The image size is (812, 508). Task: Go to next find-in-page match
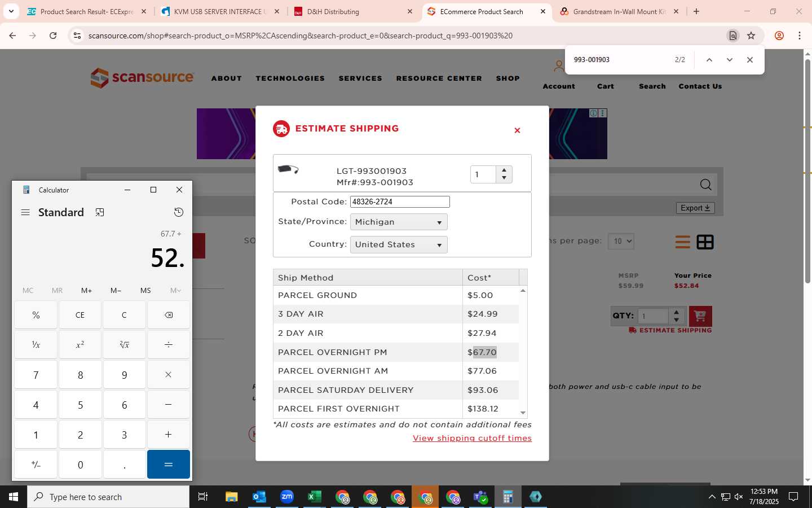[x=730, y=60]
